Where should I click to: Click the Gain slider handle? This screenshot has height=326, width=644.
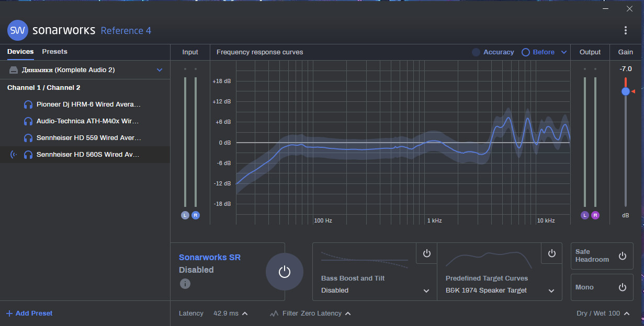point(626,91)
